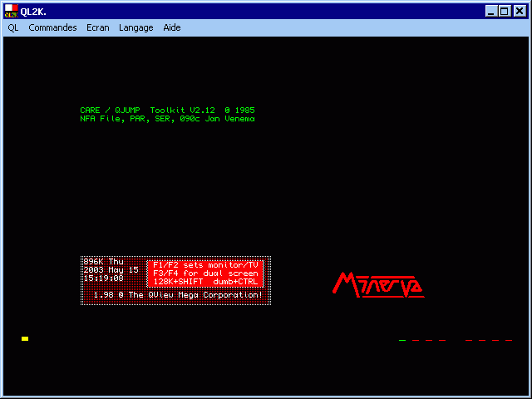Viewport: 532px width, 399px height.
Task: Open the Aide menu
Action: click(x=172, y=27)
